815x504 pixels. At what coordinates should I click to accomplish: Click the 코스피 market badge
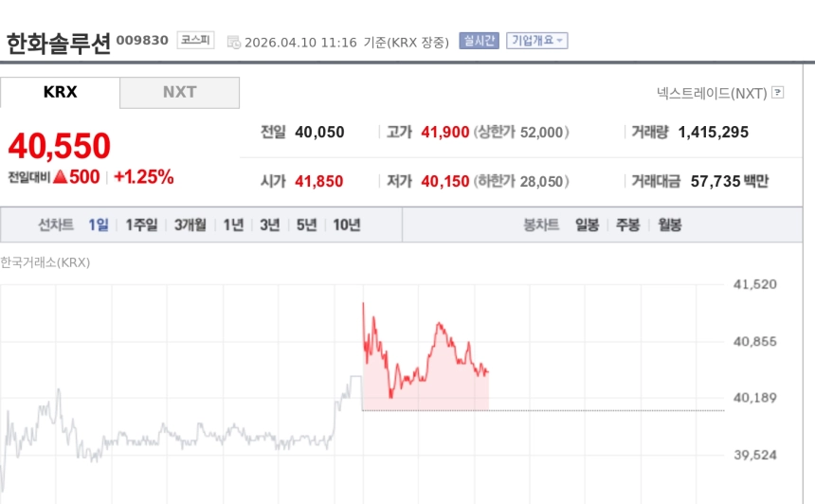coord(196,40)
